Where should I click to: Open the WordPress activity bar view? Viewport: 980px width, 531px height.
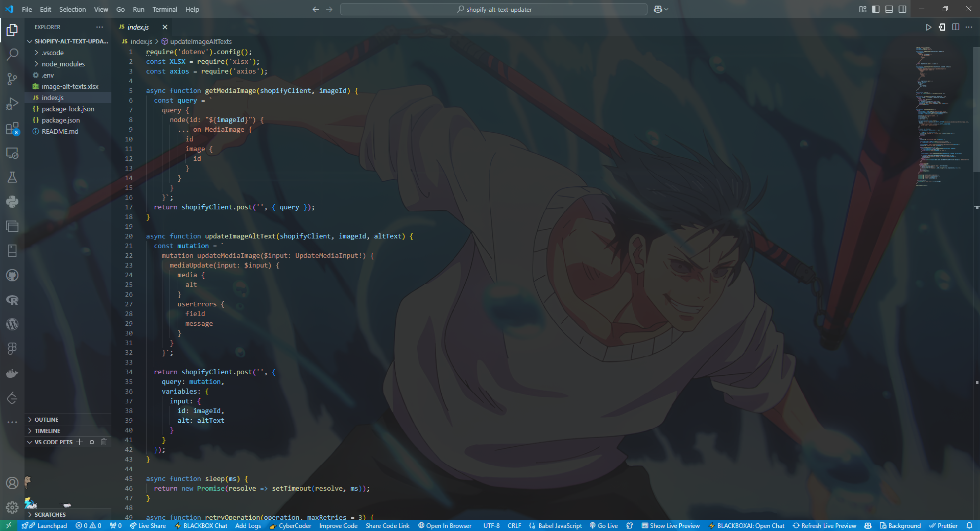(x=12, y=324)
